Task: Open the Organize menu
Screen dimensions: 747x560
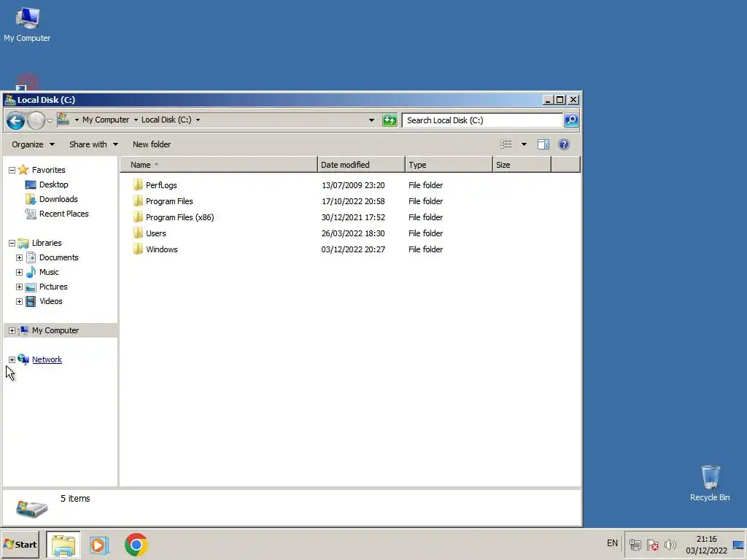Action: [x=33, y=144]
